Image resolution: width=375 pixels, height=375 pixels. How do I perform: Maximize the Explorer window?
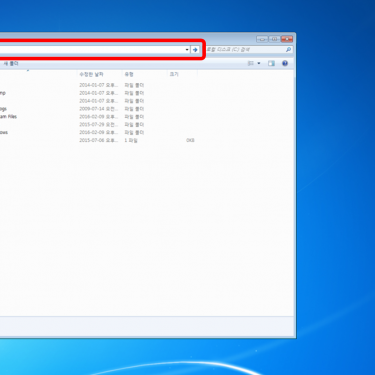coord(274,39)
